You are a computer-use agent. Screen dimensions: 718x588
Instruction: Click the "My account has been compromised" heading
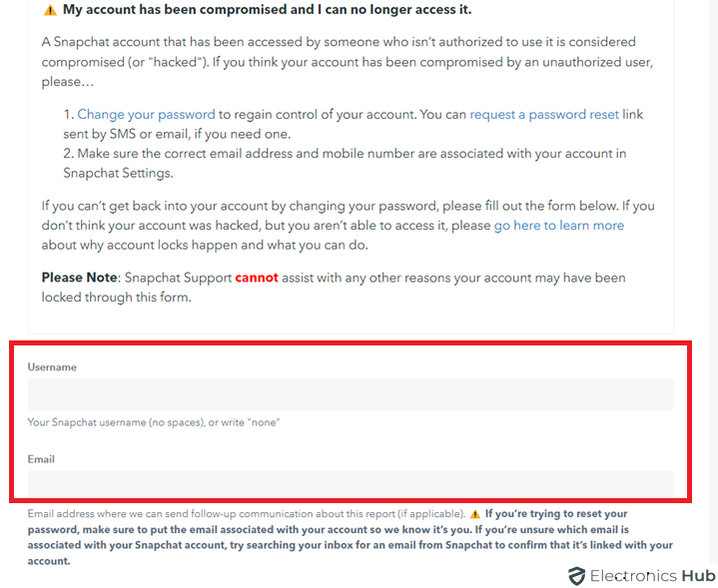tap(267, 10)
